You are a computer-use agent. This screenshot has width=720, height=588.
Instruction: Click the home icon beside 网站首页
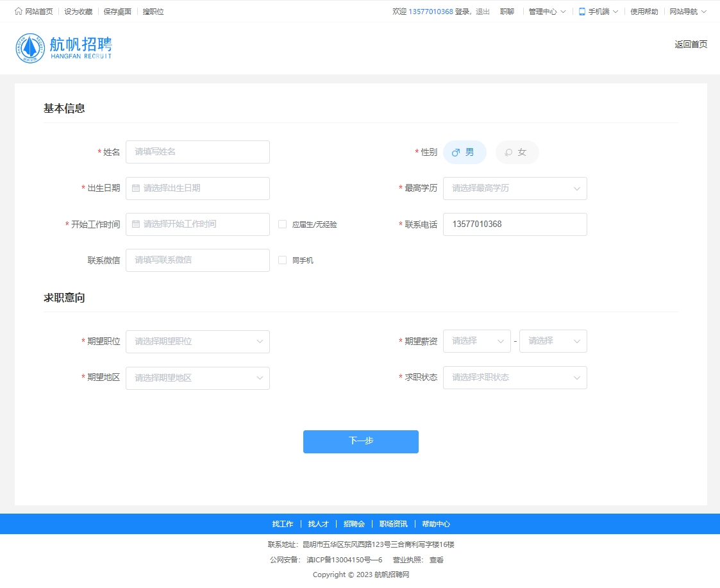click(19, 11)
